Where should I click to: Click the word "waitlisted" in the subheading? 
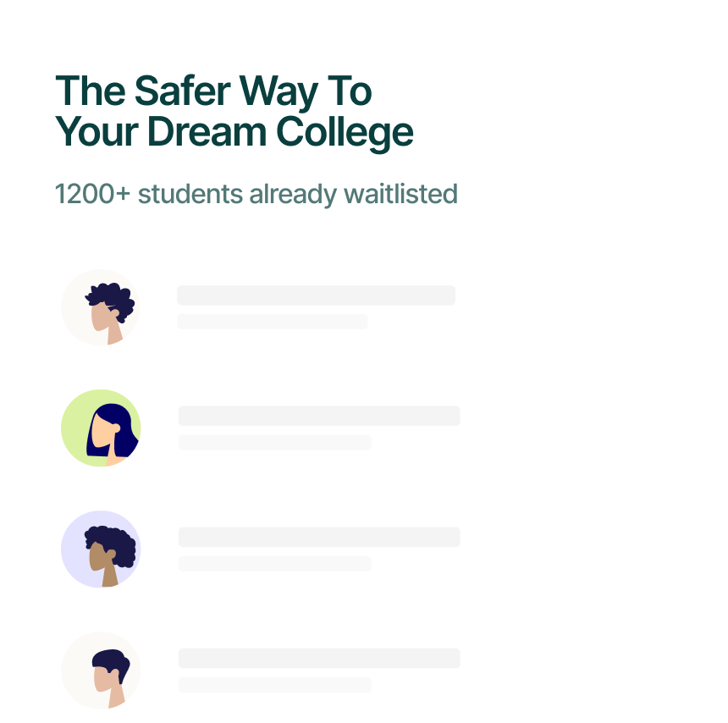pos(400,194)
